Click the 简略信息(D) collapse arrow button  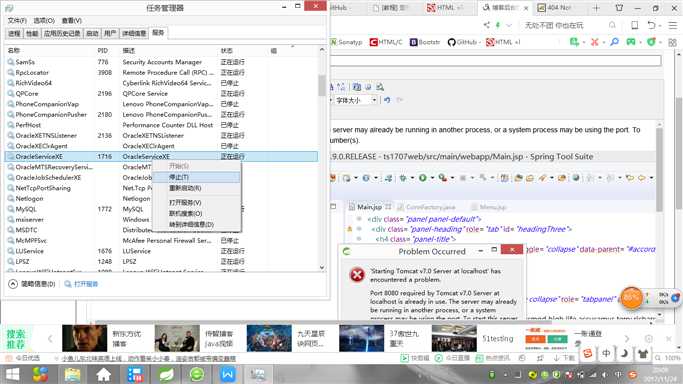13,284
